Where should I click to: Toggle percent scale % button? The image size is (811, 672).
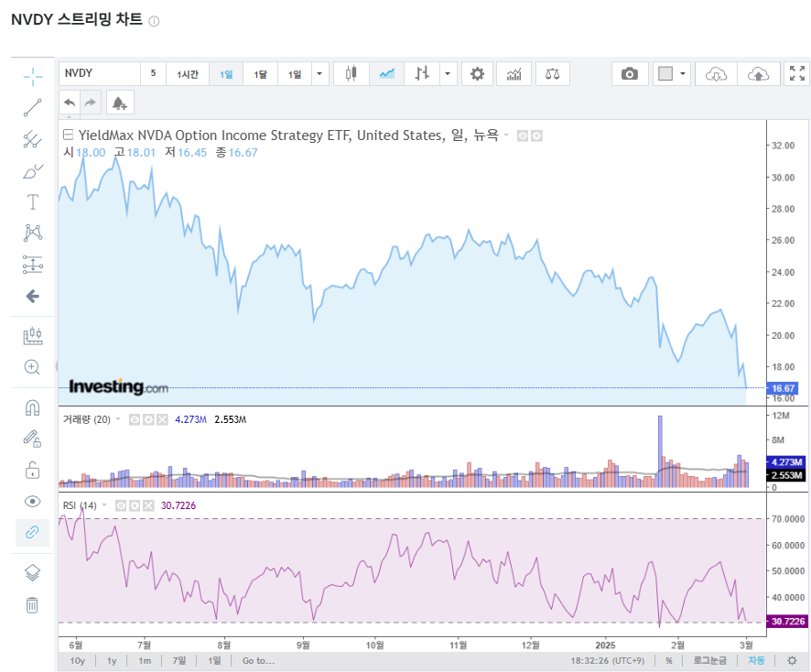coord(669,661)
